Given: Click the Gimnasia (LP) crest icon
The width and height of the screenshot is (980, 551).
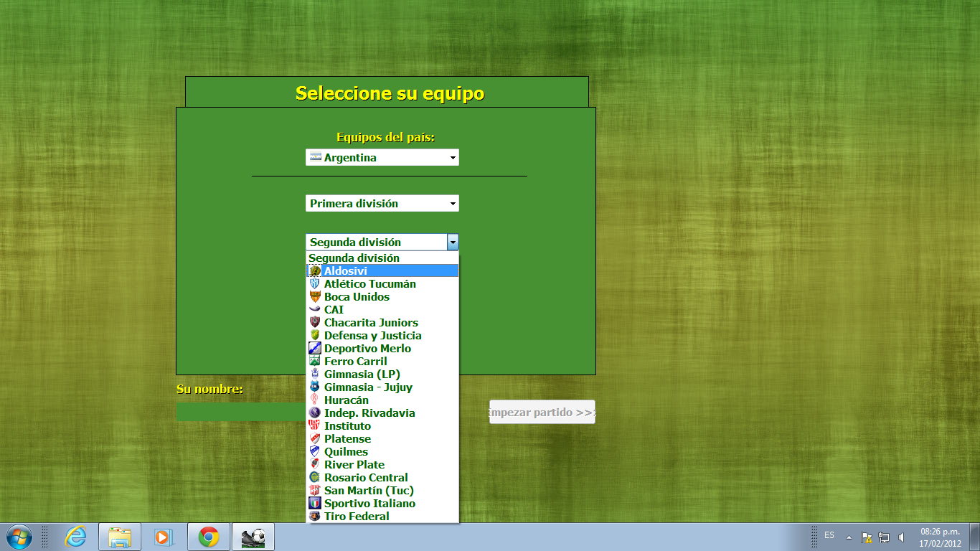Looking at the screenshot, I should click(x=314, y=375).
